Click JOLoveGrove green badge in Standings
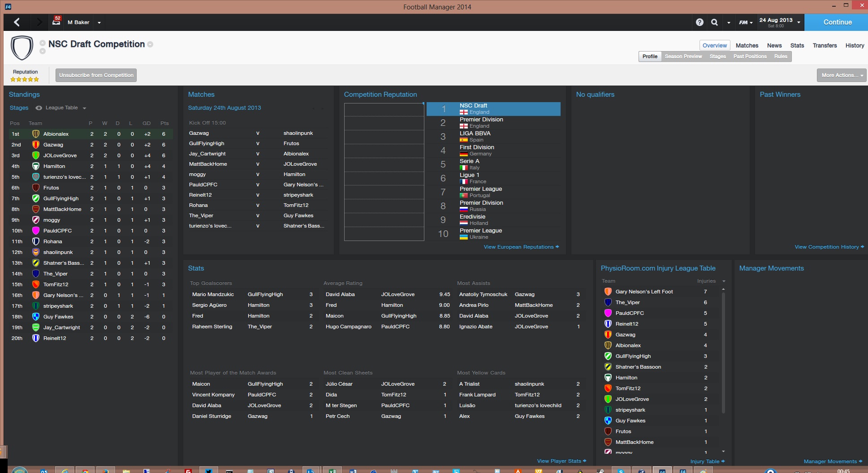The height and width of the screenshot is (473, 868). [x=36, y=155]
